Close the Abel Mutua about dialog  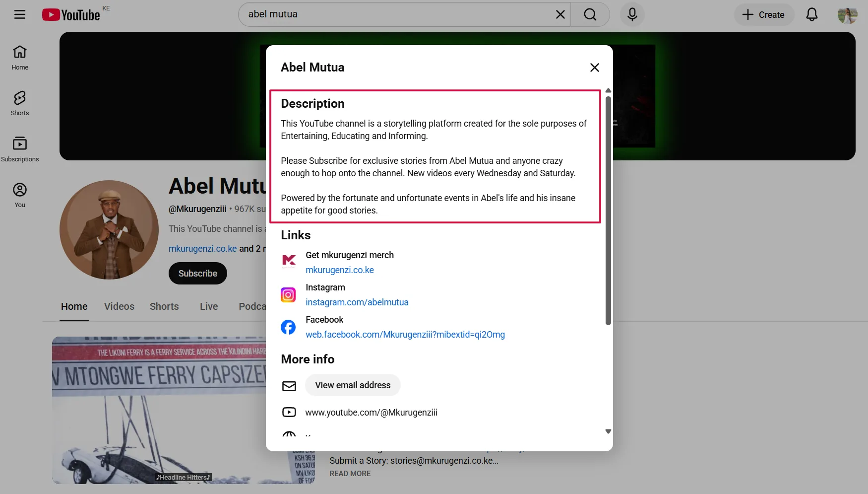[594, 68]
